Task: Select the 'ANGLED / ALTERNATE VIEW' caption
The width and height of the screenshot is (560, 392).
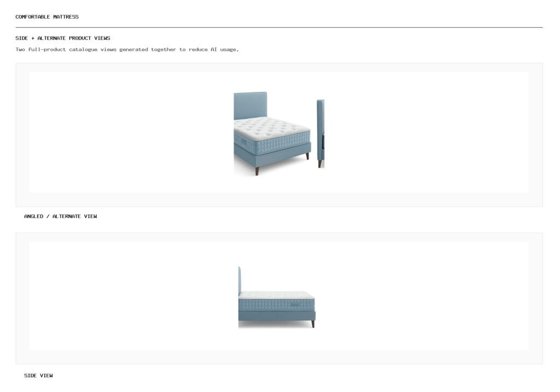Action: click(60, 217)
